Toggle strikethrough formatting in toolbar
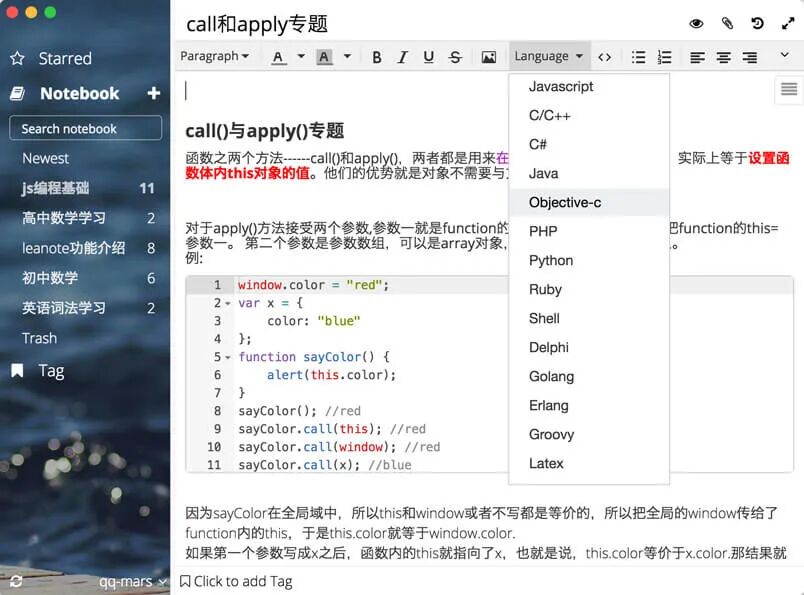 point(455,57)
